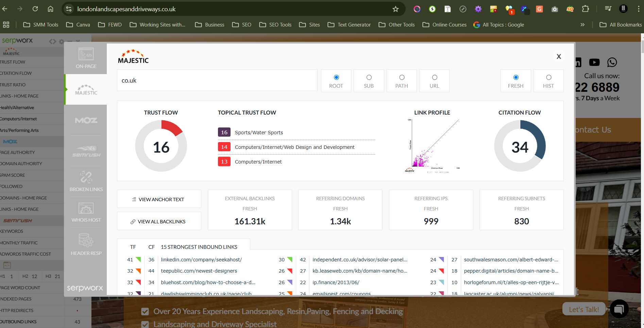Click the Let's Talk! chat button

[584, 309]
